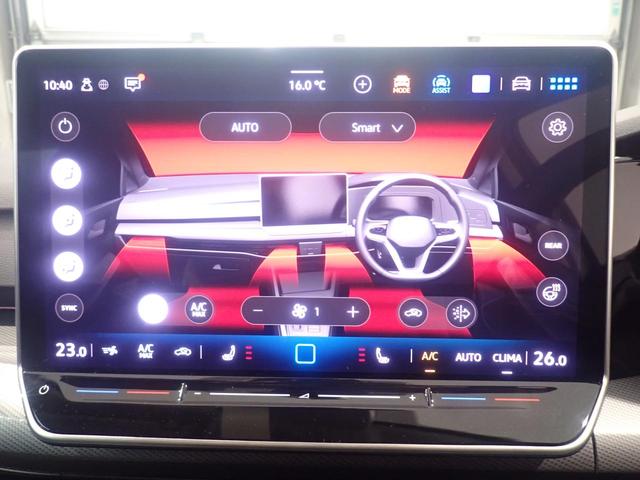Adjust left seat heating icon
Image resolution: width=640 pixels, height=480 pixels.
coord(229,353)
